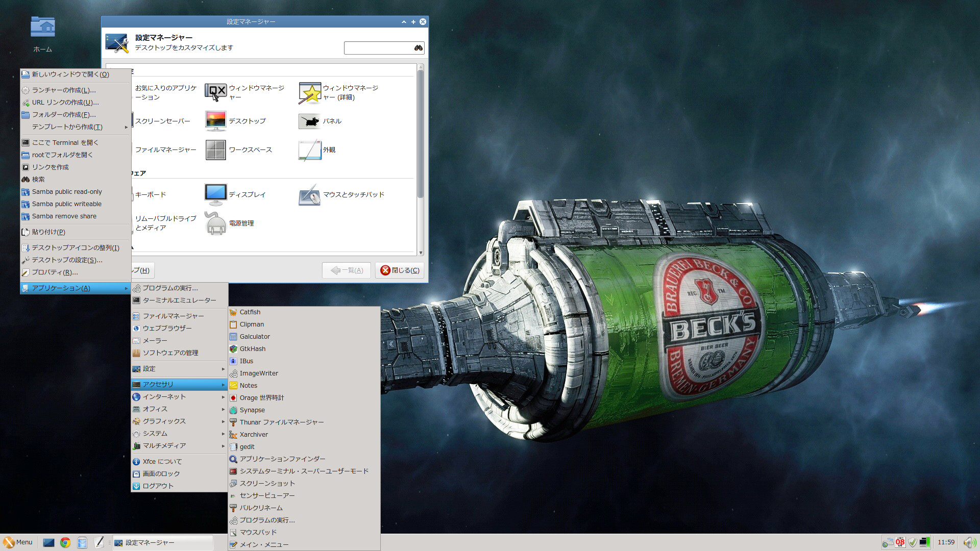Open Galculator from accessories menu
The width and height of the screenshot is (980, 551).
[304, 337]
